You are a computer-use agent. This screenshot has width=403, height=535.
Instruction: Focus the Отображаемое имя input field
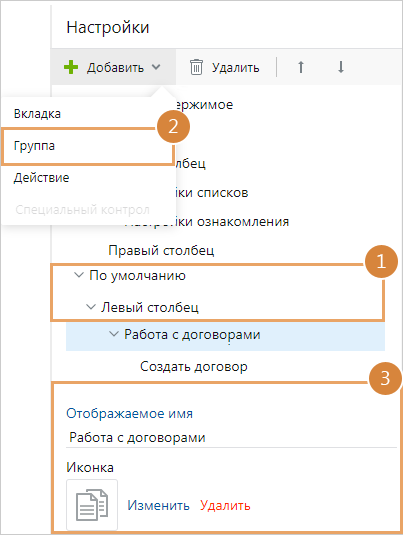(231, 437)
